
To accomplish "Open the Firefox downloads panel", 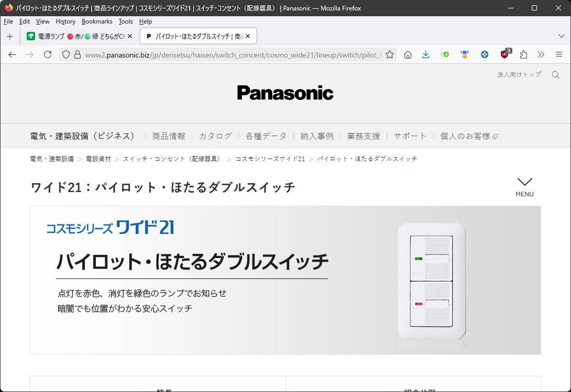I will (x=425, y=54).
